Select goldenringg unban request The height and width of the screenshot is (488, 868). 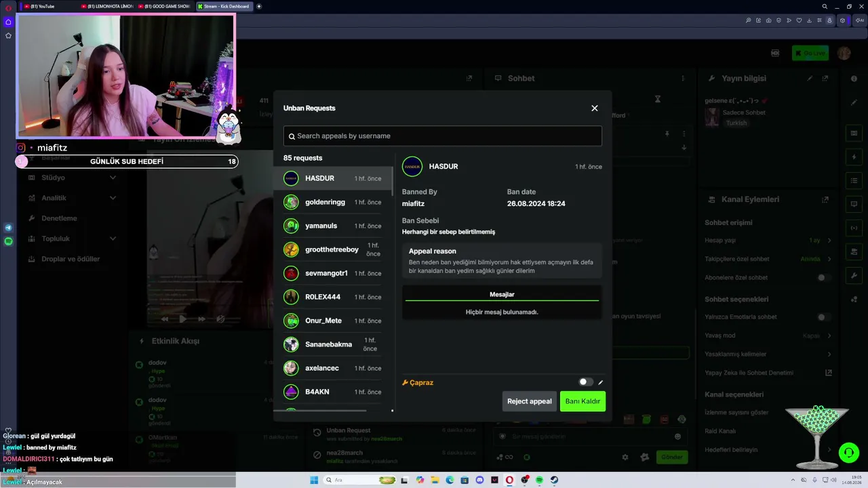[333, 202]
